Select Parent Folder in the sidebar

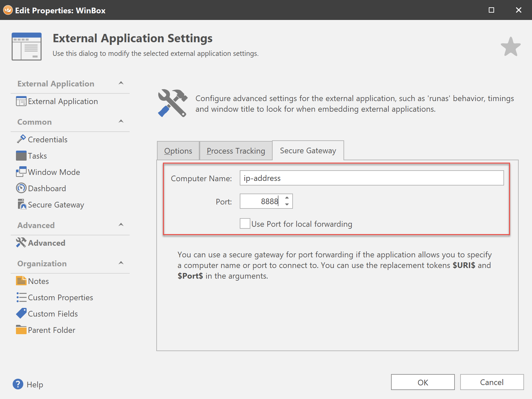point(52,330)
